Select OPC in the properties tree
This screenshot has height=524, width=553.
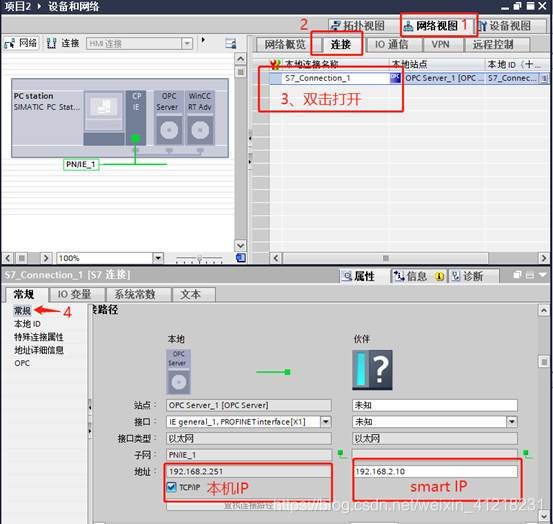(22, 363)
